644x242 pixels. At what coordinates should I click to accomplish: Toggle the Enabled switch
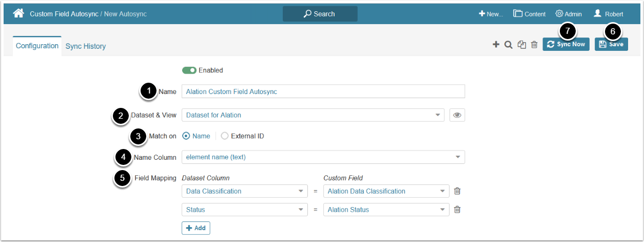(189, 70)
